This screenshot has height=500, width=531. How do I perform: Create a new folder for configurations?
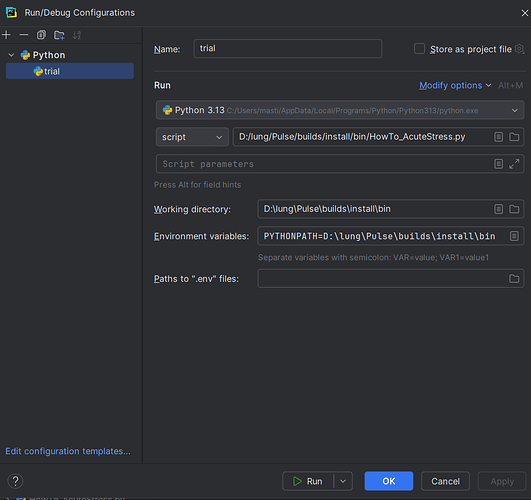click(x=59, y=35)
